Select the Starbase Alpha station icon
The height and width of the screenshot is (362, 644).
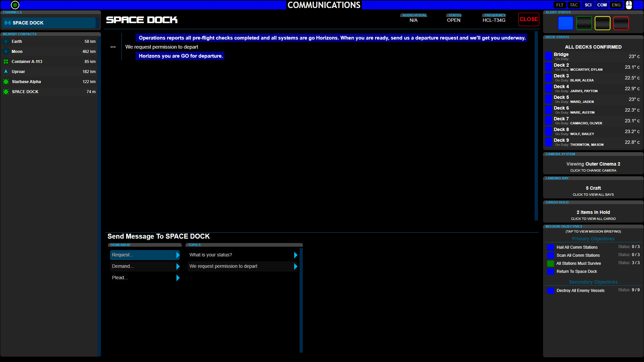tap(6, 81)
